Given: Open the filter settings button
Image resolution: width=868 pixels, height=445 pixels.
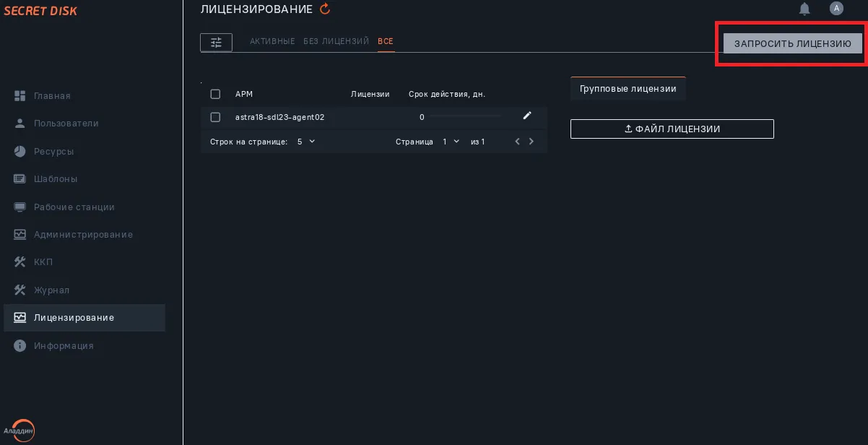Looking at the screenshot, I should point(216,43).
